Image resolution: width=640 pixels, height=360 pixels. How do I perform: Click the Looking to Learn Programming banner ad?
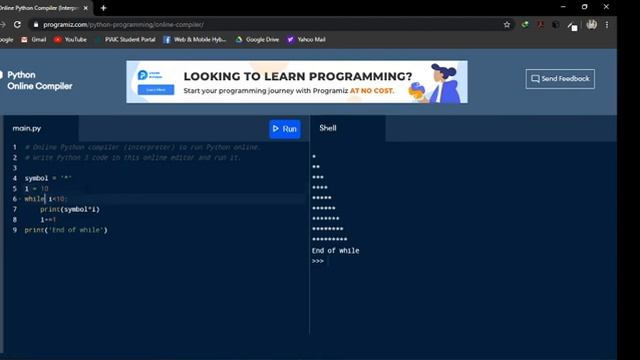297,82
